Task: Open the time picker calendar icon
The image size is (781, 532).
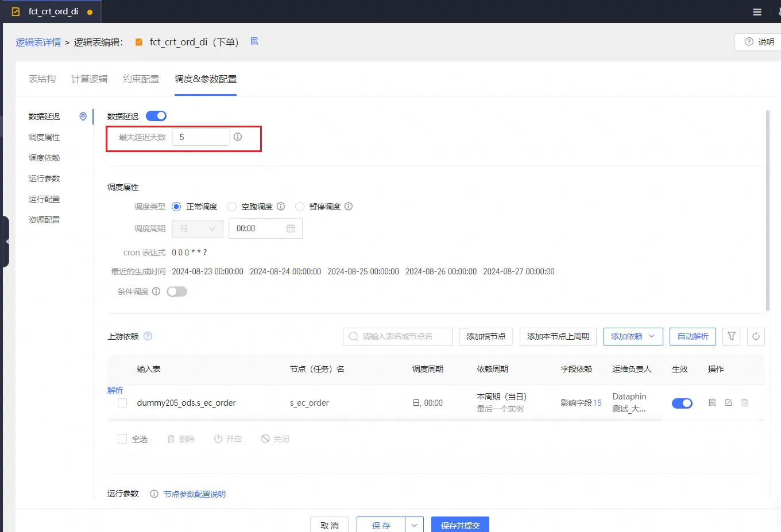Action: [x=291, y=228]
